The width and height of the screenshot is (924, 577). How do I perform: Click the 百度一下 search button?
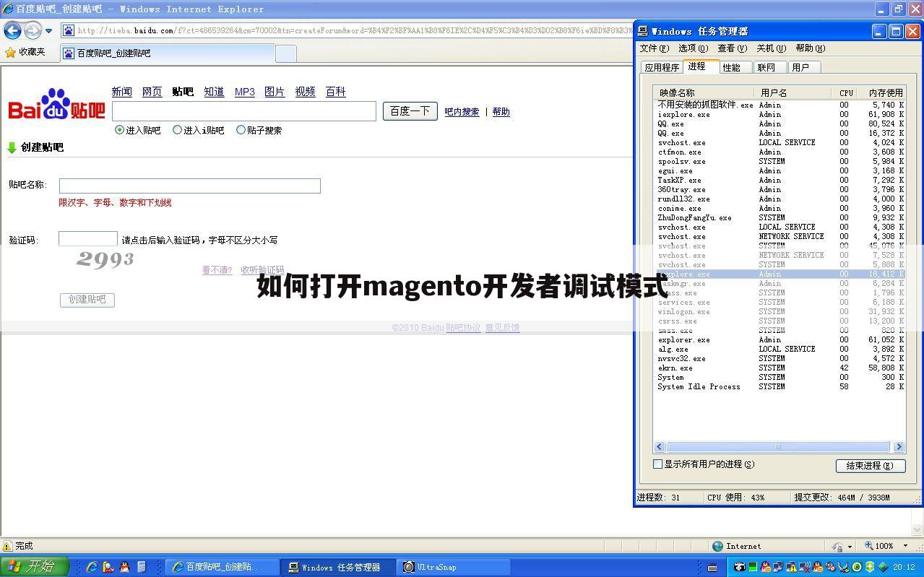click(x=410, y=111)
